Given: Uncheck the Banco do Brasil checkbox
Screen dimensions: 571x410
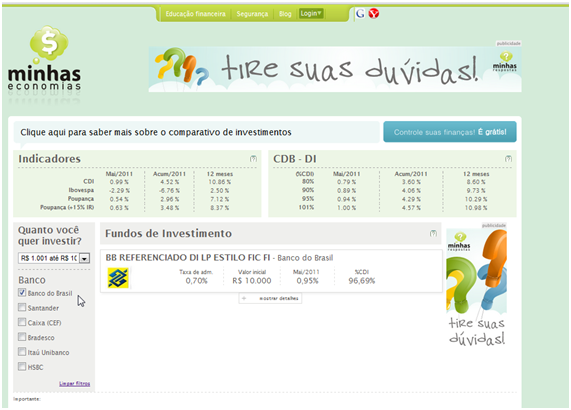Looking at the screenshot, I should 22,293.
